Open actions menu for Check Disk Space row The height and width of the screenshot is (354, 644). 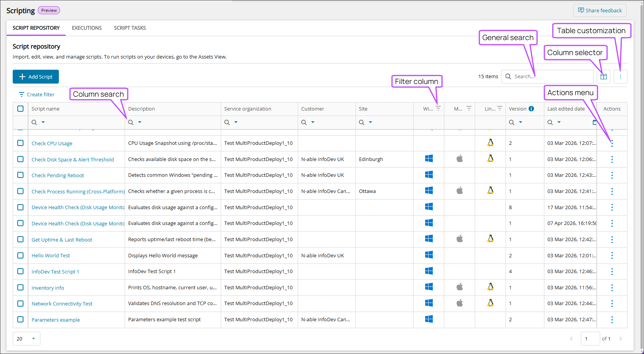[x=612, y=159]
